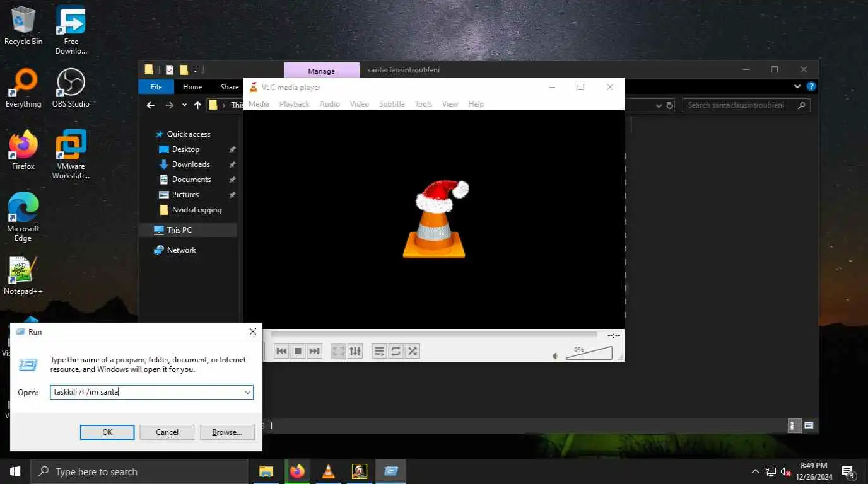Toggle VLC loop mode icon
This screenshot has width=868, height=484.
click(x=396, y=351)
